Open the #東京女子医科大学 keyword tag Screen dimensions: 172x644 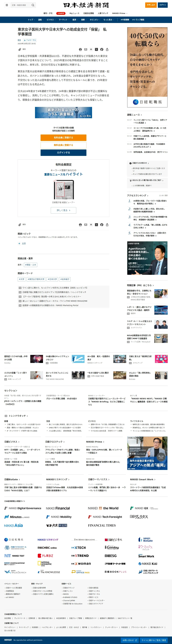[36, 279]
